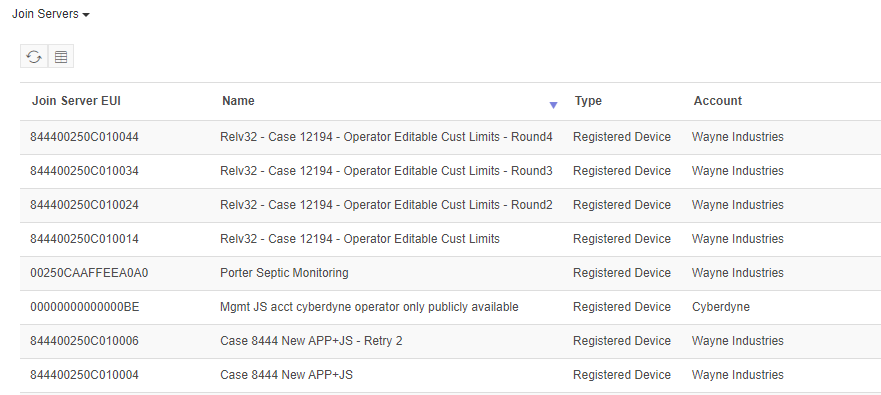Sort by Join Server EUI column header
881x395 pixels.
click(x=76, y=101)
